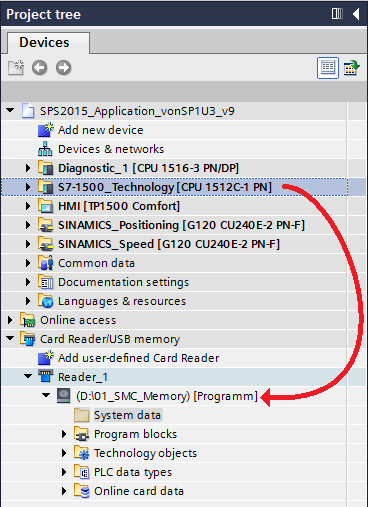This screenshot has height=507, width=368.
Task: Click the overview with green arrow icon
Action: (351, 68)
